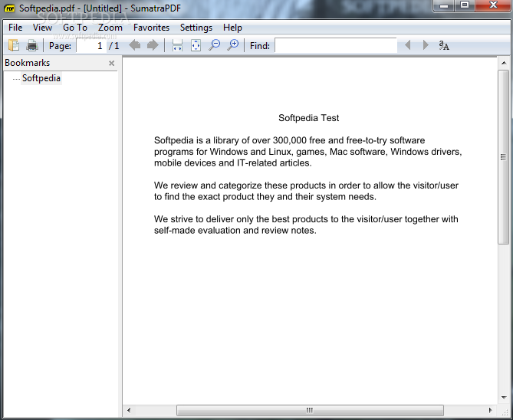Click the text "self-made evaluation and review notes."
Screen dimensions: 513x420
pos(235,230)
